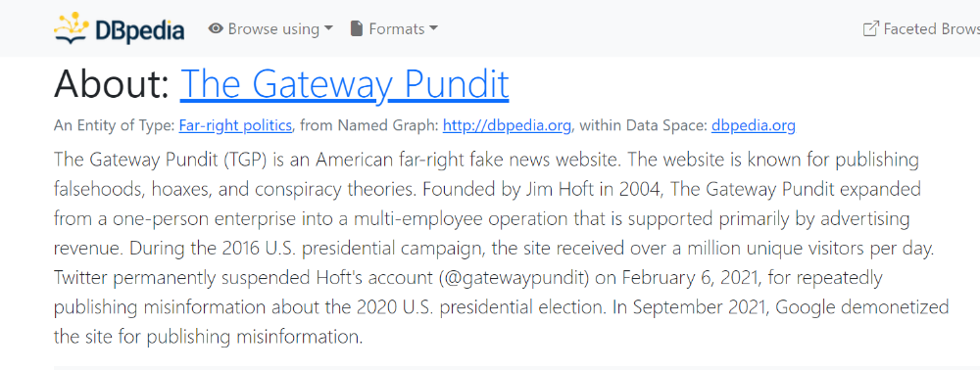Open the Faceted Browser link text

931,29
